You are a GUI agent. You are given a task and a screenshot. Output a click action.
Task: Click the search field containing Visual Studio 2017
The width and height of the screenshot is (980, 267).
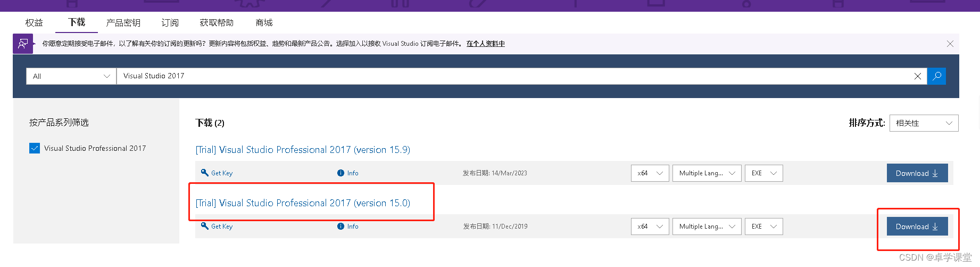coord(514,76)
